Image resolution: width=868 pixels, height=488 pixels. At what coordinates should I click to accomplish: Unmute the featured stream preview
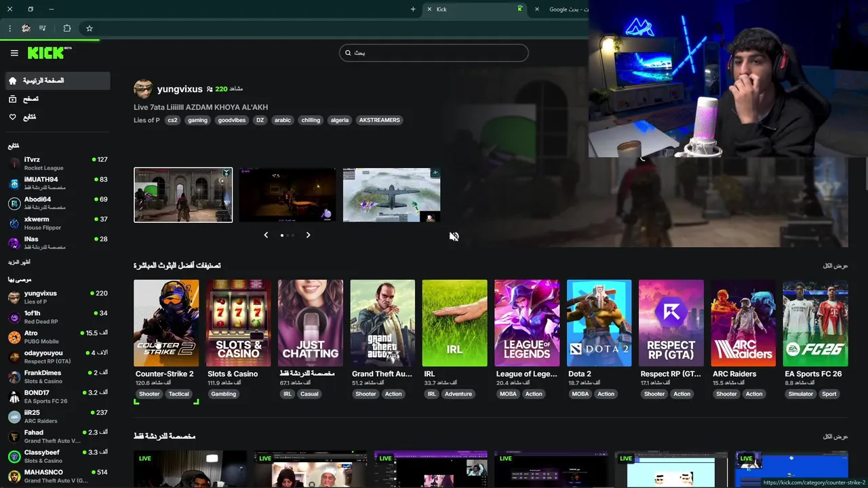[454, 236]
